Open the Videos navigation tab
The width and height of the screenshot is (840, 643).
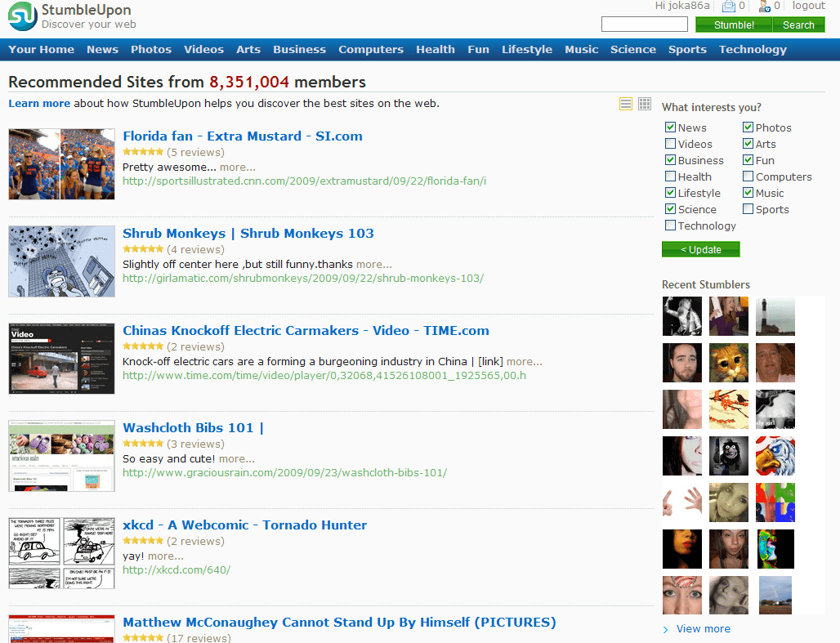203,49
